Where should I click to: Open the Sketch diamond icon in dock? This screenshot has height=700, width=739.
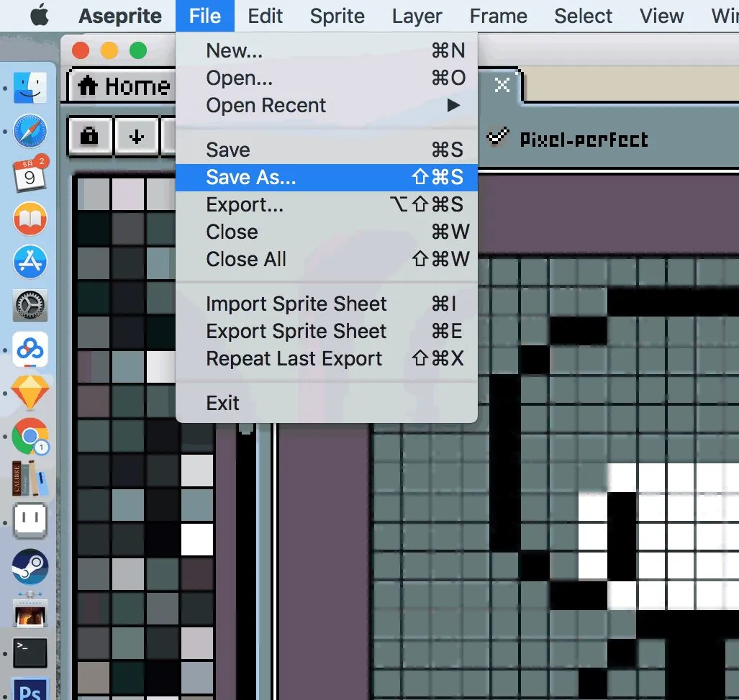coord(30,392)
